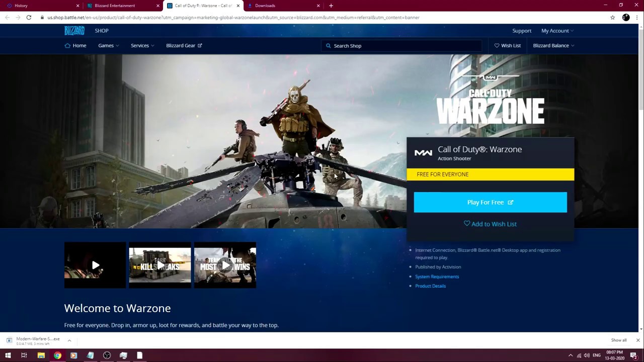The width and height of the screenshot is (644, 362).
Task: Click the address bar URL
Action: click(x=233, y=18)
